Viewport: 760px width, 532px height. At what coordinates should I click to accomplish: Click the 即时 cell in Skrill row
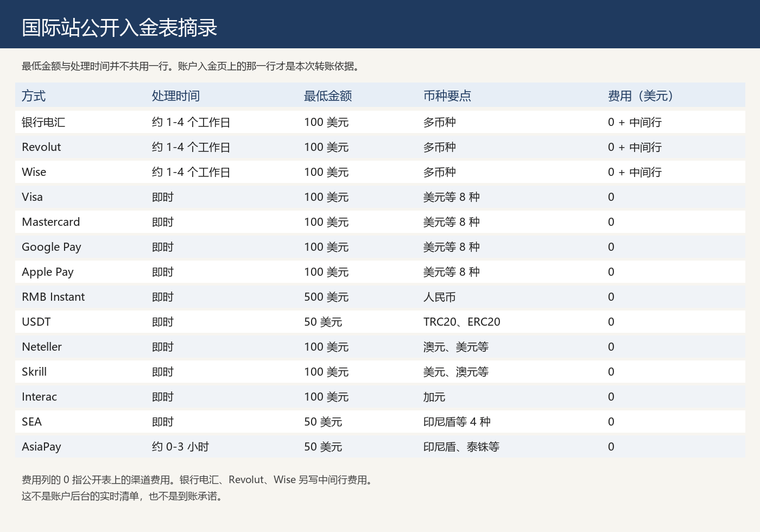click(x=163, y=372)
